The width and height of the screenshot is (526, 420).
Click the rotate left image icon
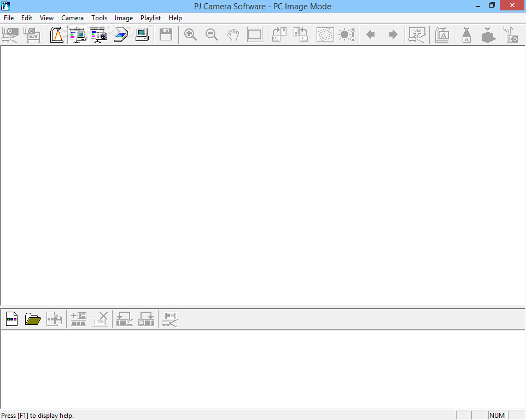tap(301, 34)
